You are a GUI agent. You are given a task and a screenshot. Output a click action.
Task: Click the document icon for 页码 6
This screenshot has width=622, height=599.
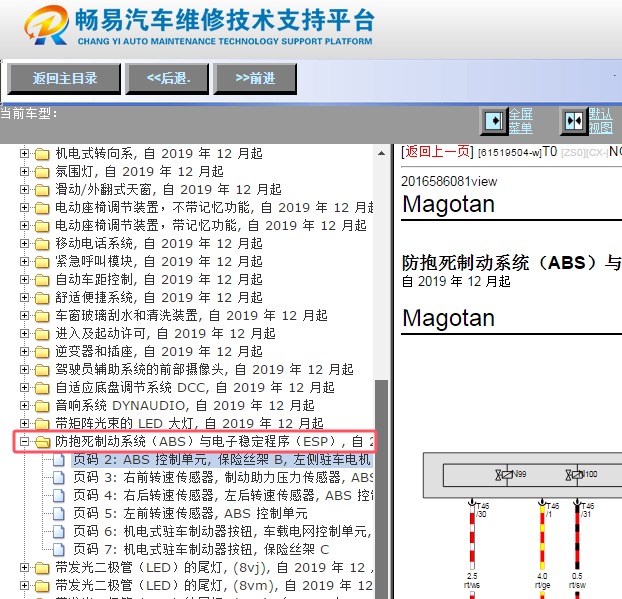coord(59,532)
